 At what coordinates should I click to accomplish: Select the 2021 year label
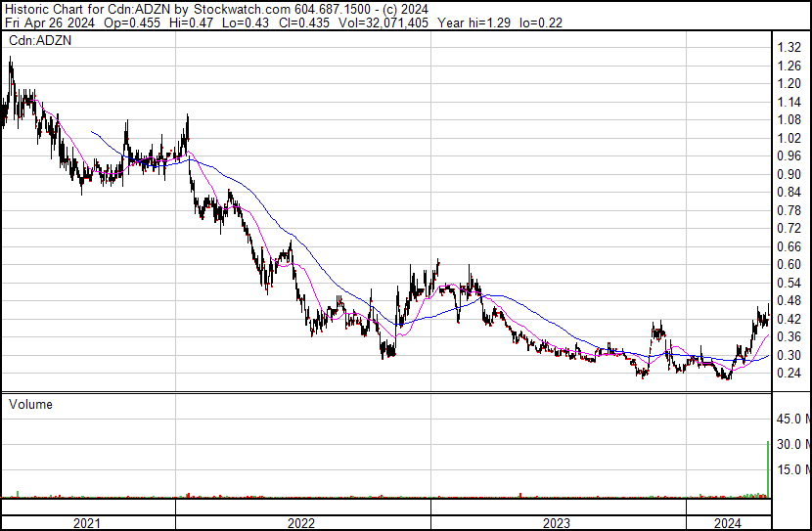87,523
